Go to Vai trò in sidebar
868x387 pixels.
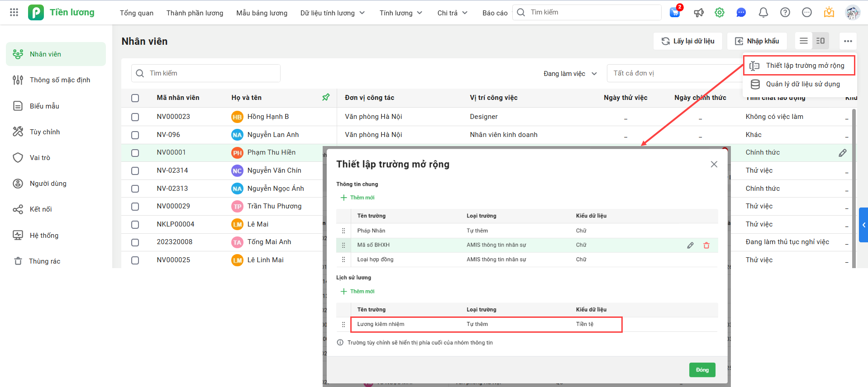coord(56,157)
